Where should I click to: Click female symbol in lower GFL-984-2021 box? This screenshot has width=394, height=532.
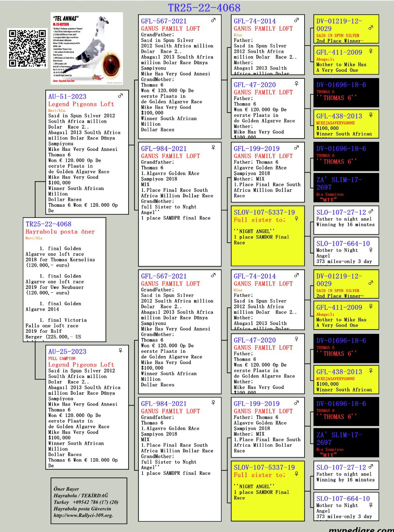tap(213, 403)
